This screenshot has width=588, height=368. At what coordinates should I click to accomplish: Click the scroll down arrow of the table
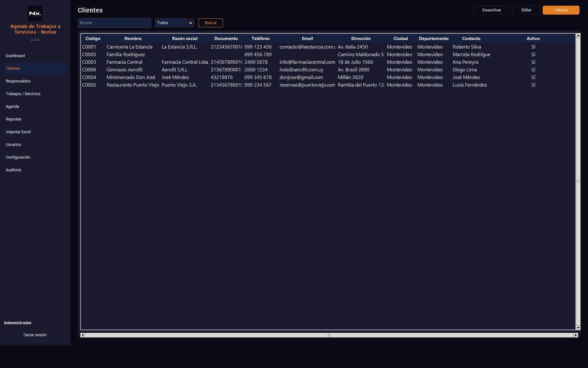point(578,328)
